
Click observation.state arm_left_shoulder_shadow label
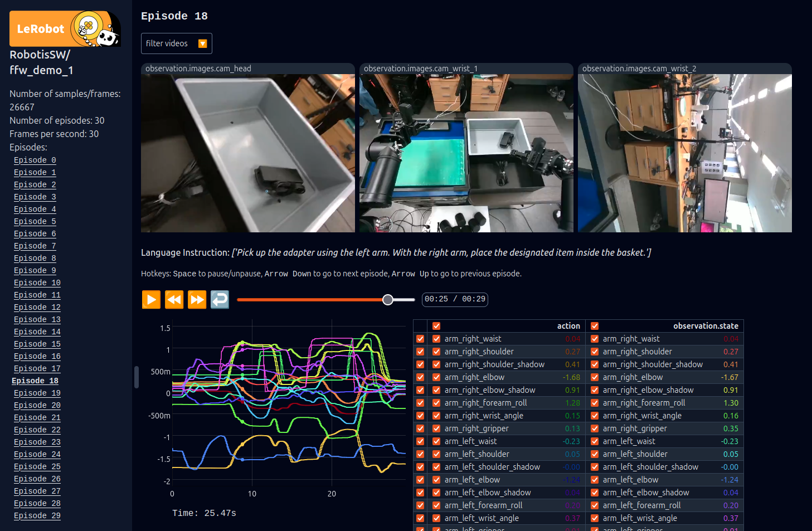pos(650,467)
